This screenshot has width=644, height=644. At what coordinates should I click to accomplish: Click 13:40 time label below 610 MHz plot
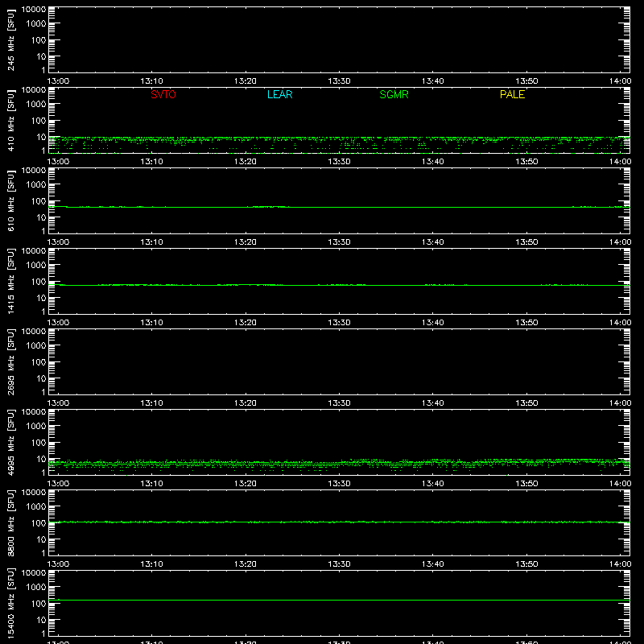pyautogui.click(x=432, y=242)
